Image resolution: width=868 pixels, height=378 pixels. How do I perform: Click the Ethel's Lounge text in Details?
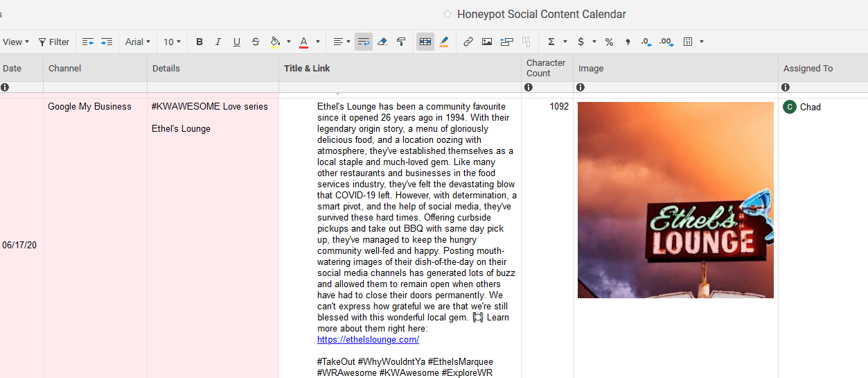tap(181, 128)
